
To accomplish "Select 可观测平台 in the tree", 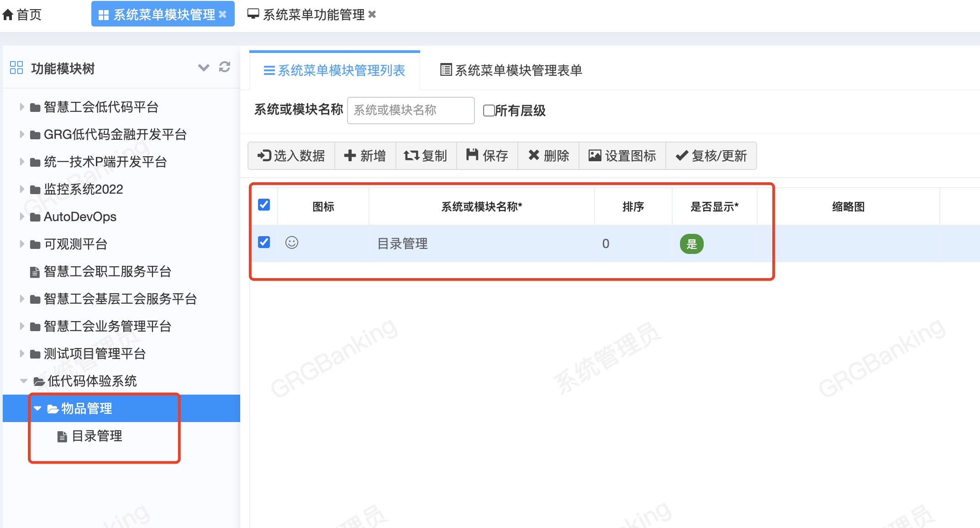I will (76, 244).
